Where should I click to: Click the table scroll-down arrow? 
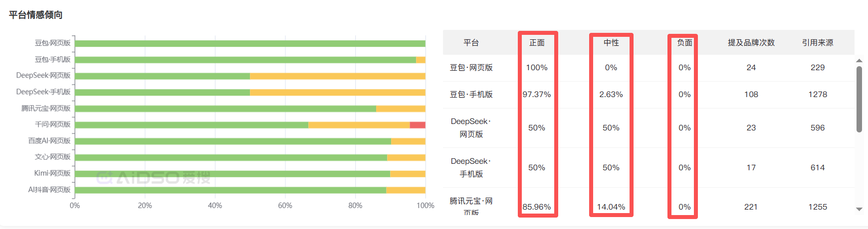[x=859, y=209]
